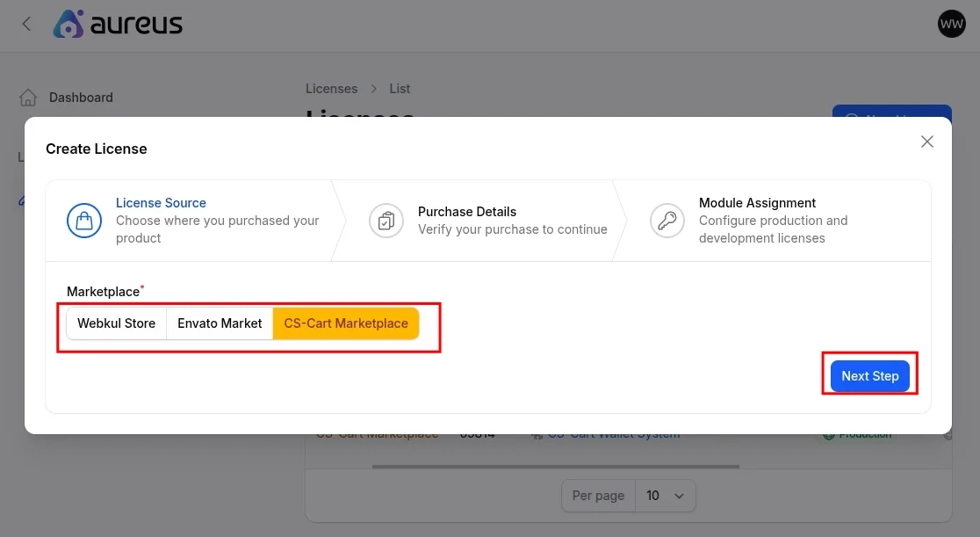The image size is (980, 537).
Task: Click the globe icon on the Production badge
Action: pyautogui.click(x=828, y=433)
